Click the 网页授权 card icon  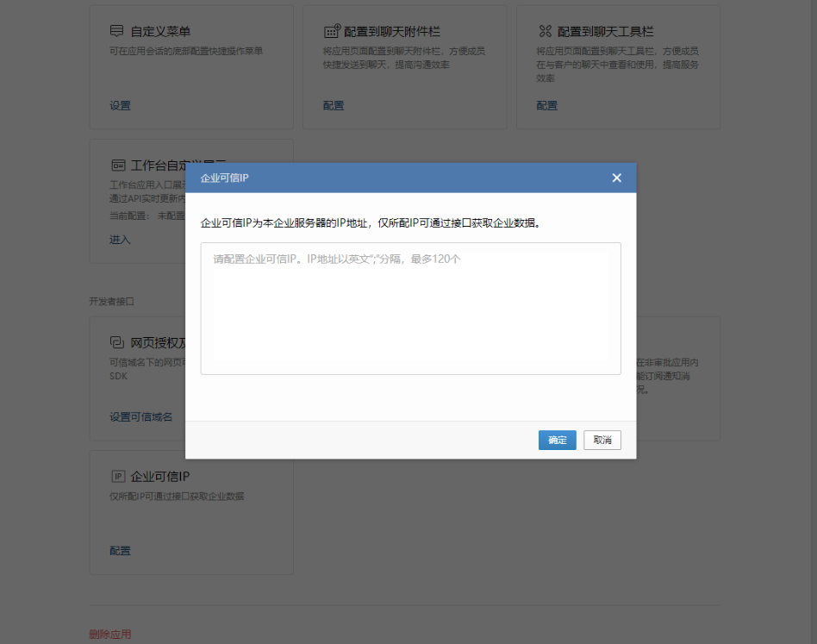coord(117,341)
